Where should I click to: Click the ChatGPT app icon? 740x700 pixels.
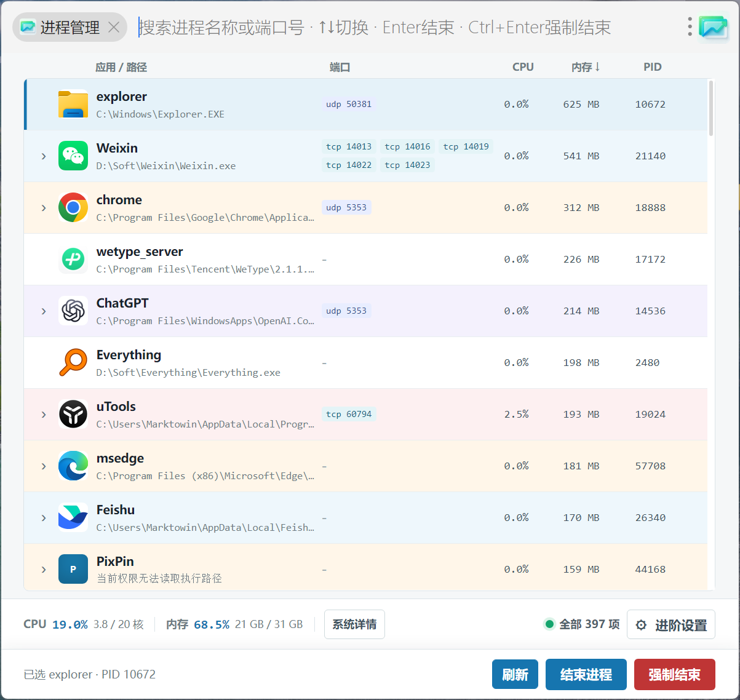click(73, 311)
